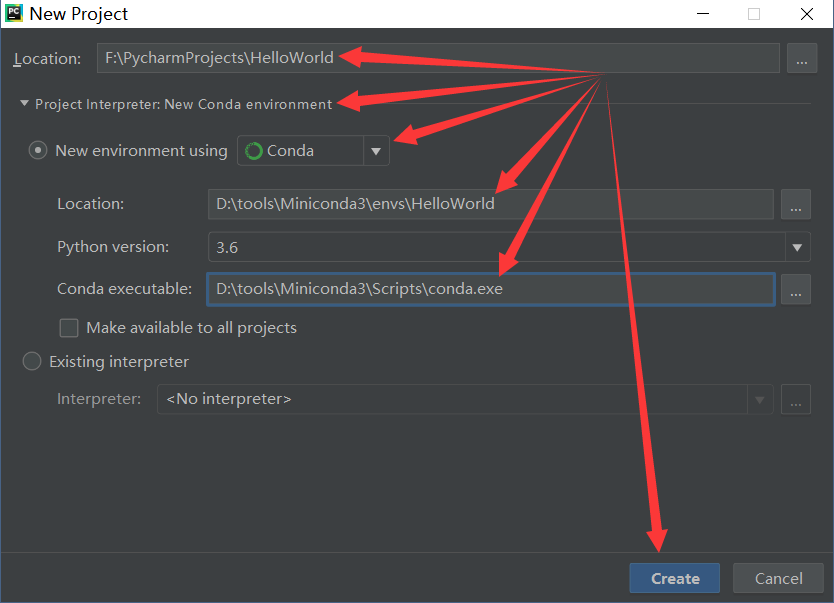
Task: Click the Conda dropdown arrow
Action: 376,150
